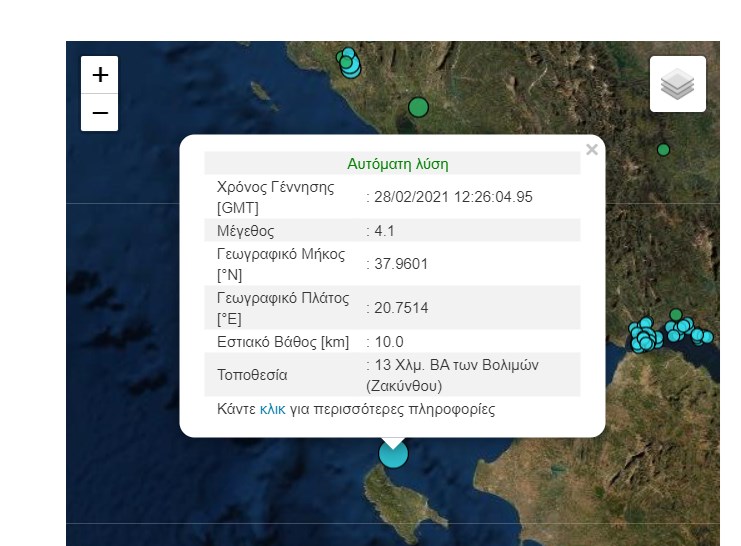
Task: Select the small green marker at top right
Action: [663, 150]
